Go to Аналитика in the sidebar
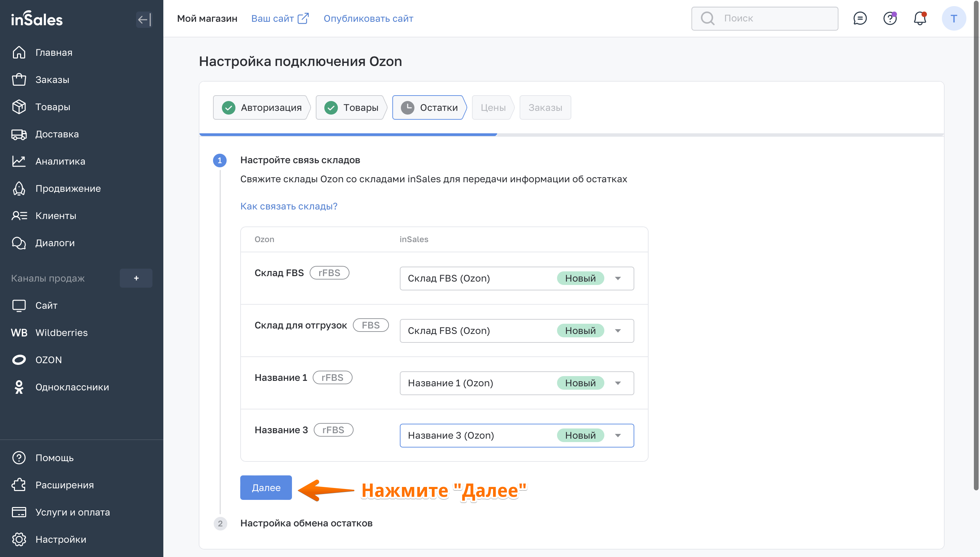This screenshot has height=557, width=980. [x=60, y=161]
